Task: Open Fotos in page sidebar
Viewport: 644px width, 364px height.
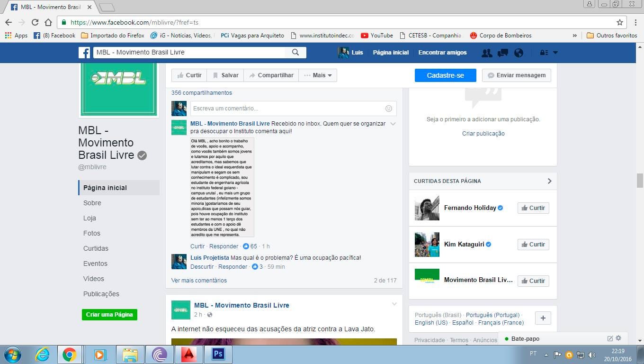Action: [x=92, y=233]
